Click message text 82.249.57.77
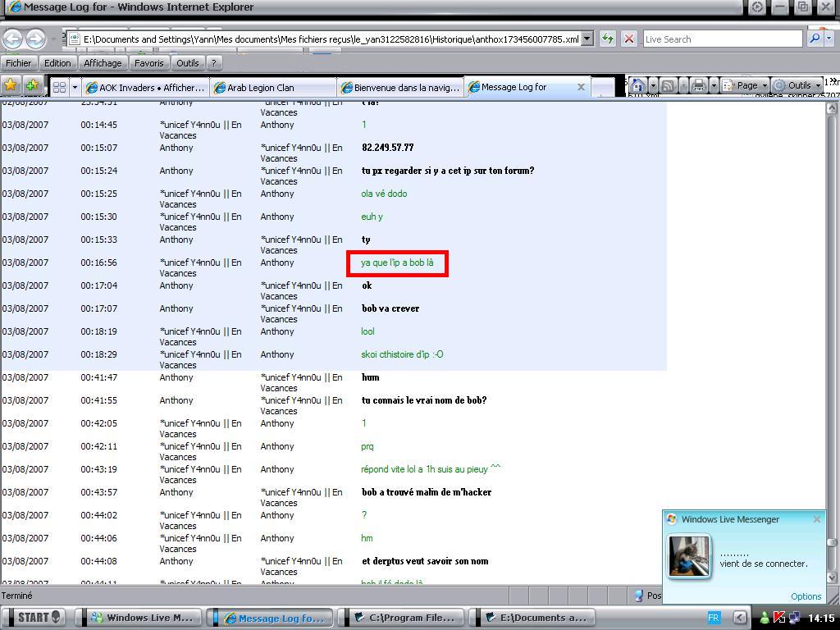This screenshot has height=630, width=840. click(388, 148)
